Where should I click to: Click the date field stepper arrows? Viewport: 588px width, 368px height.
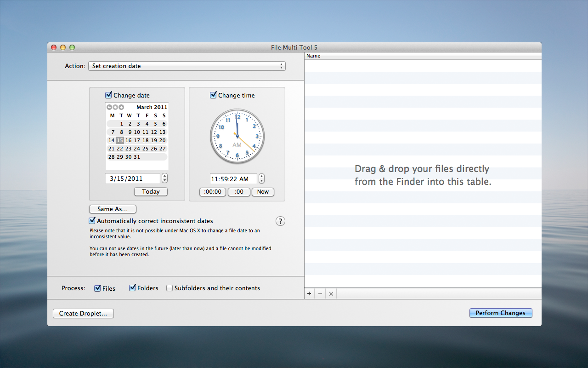[165, 178]
